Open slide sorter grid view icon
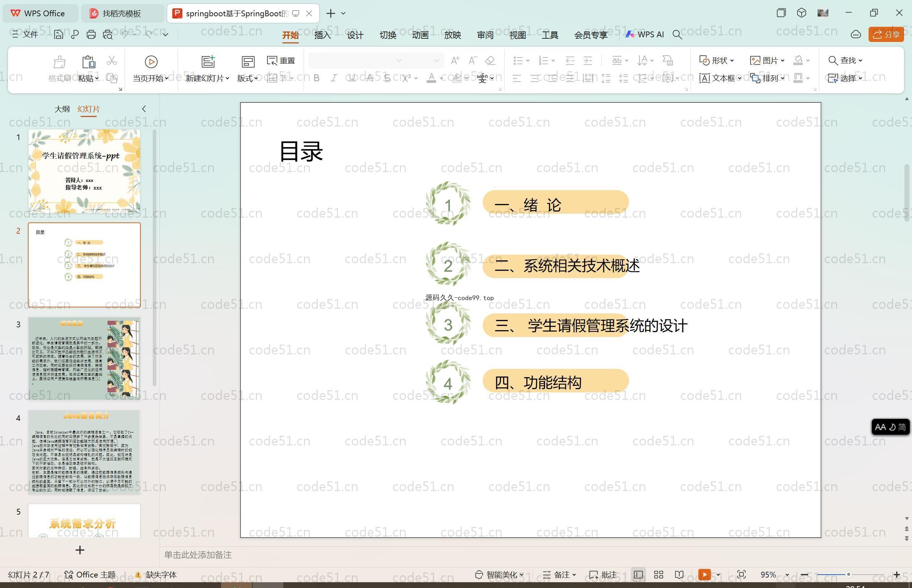 [x=659, y=575]
